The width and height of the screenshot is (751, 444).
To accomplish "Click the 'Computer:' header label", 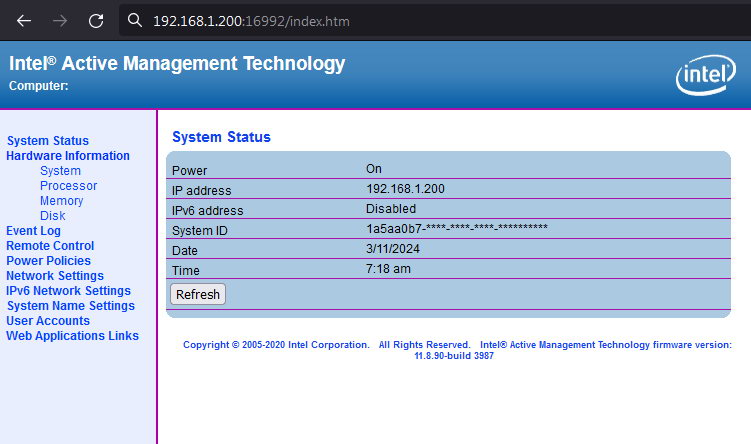I will point(39,86).
